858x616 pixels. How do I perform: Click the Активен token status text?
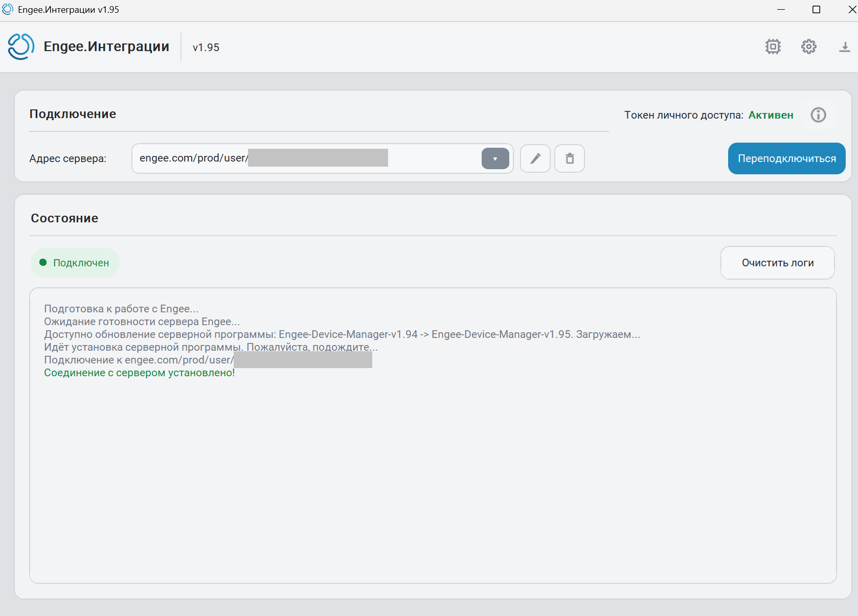click(x=771, y=115)
